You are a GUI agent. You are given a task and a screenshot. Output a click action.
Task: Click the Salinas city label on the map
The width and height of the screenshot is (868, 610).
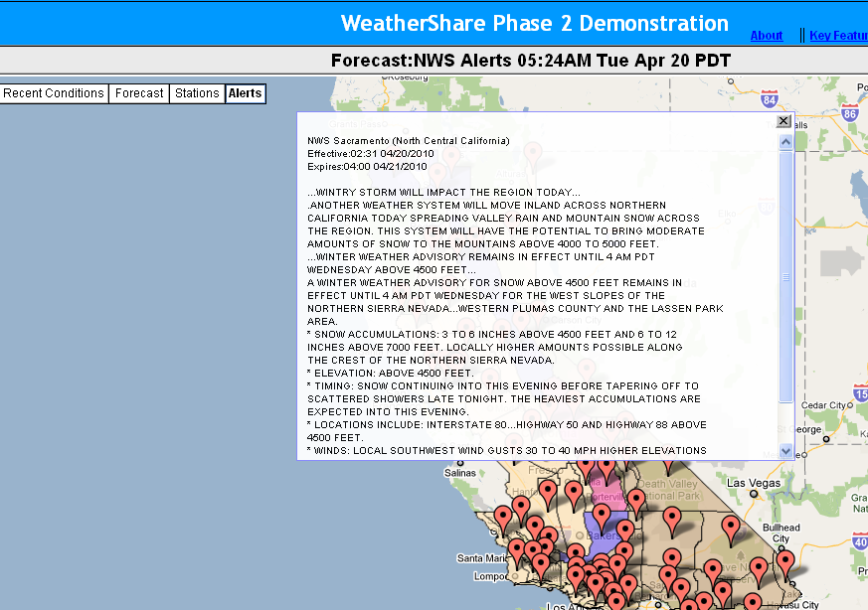pyautogui.click(x=460, y=474)
